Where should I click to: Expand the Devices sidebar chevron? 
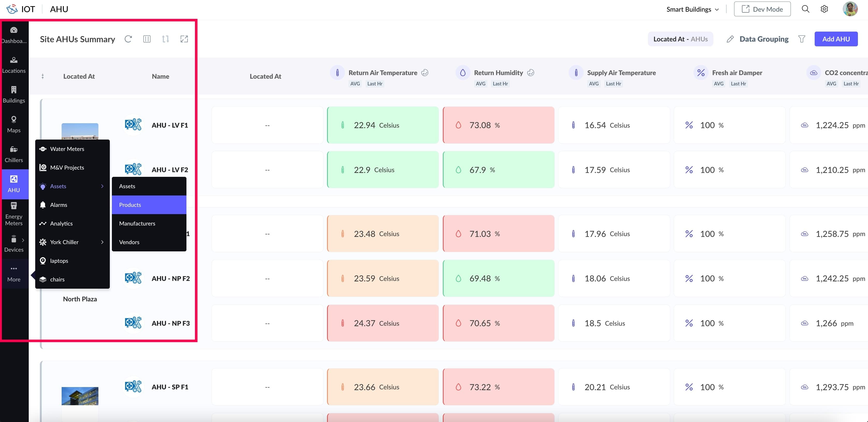[23, 240]
